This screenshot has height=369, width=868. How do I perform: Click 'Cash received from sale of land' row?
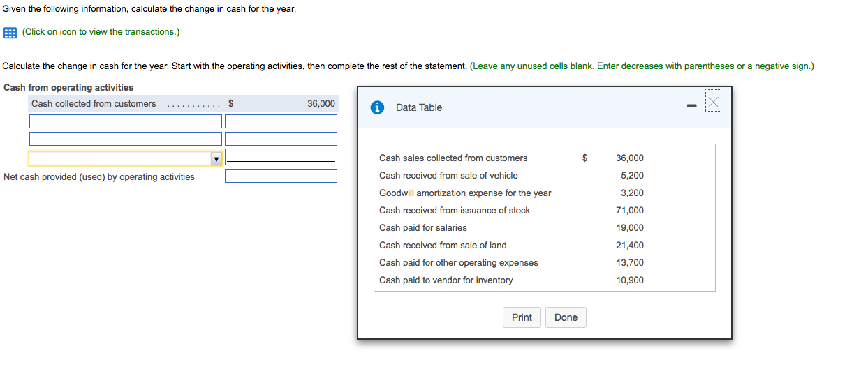(x=544, y=246)
